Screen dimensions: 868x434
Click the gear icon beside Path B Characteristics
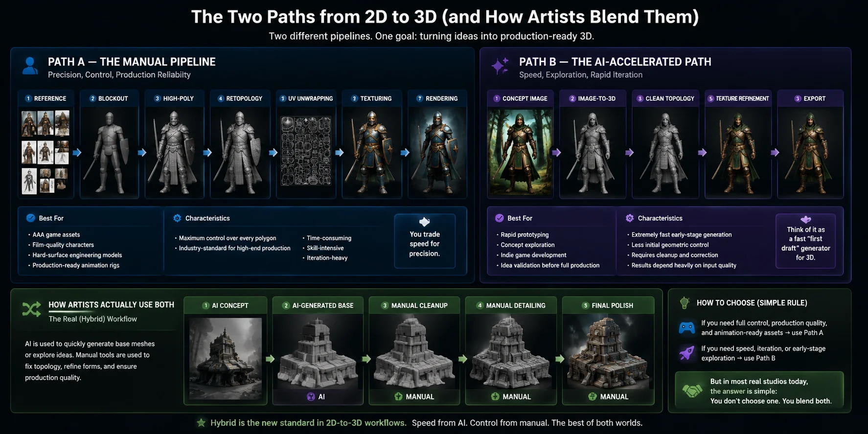[x=630, y=218]
